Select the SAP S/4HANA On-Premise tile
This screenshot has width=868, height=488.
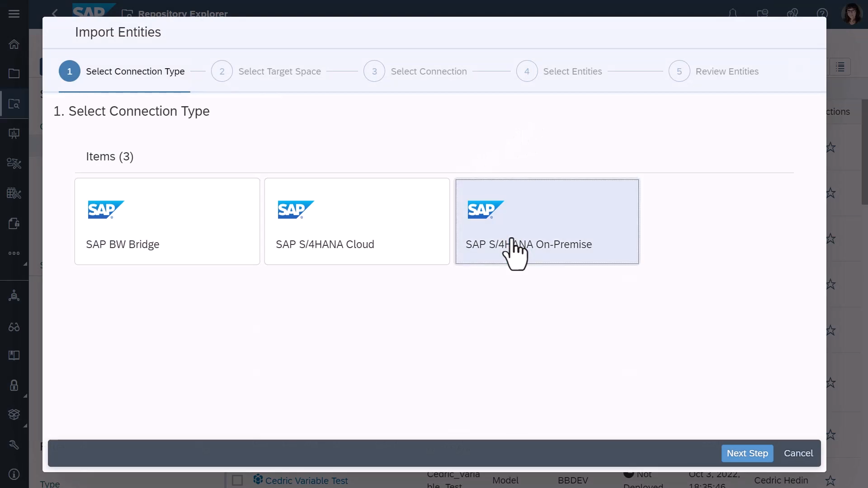[547, 221]
